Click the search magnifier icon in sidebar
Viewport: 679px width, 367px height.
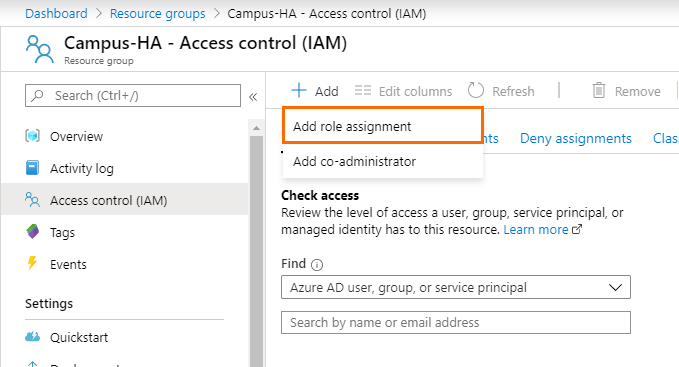tap(38, 95)
